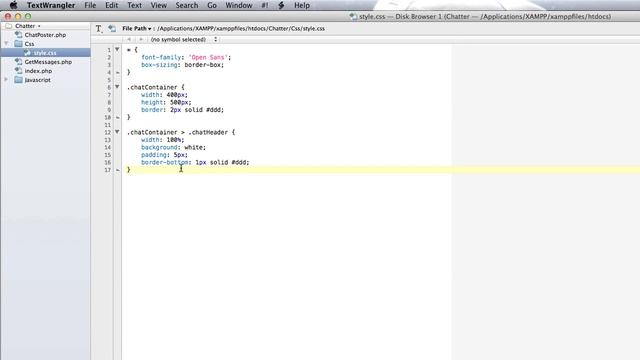Open the no symbol selected popup

point(184,40)
